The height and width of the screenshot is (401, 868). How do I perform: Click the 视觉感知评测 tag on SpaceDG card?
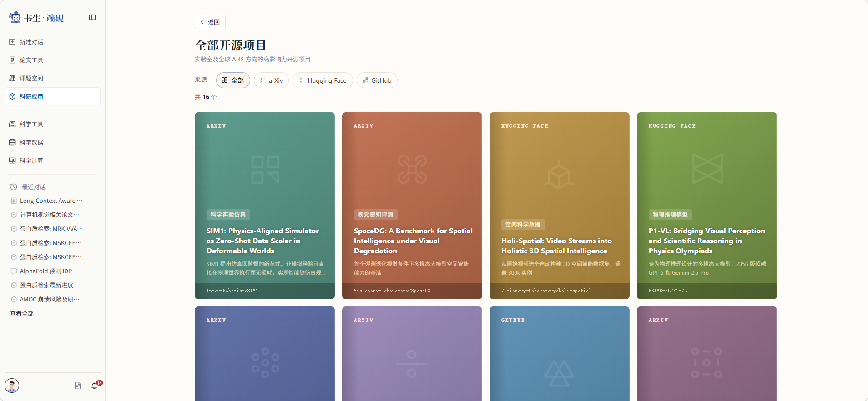(376, 215)
